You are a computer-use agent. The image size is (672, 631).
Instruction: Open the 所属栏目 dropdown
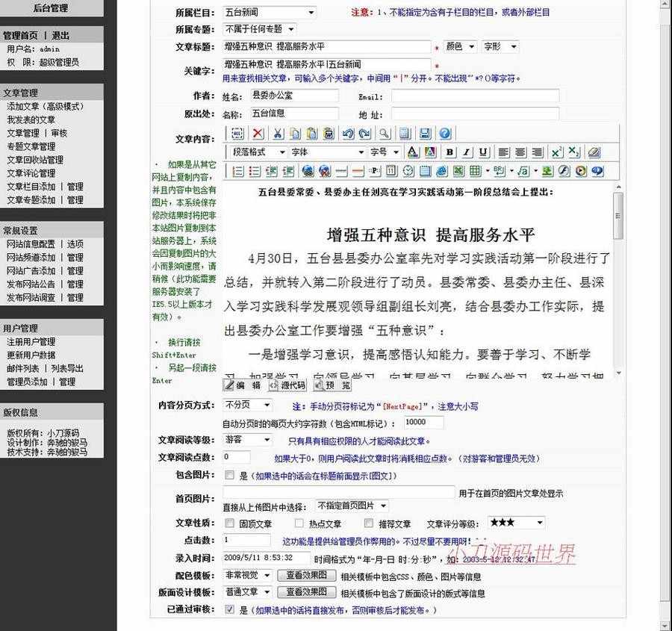click(270, 13)
